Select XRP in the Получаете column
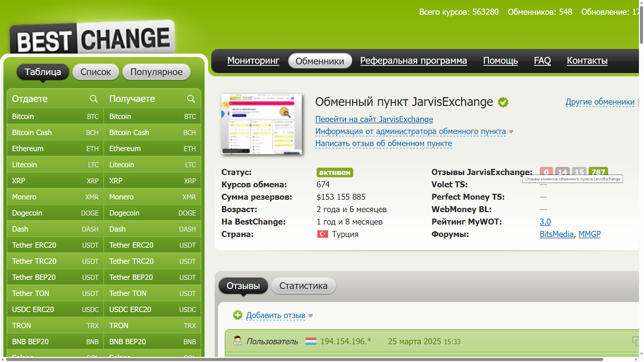This screenshot has width=644, height=362. pyautogui.click(x=153, y=181)
